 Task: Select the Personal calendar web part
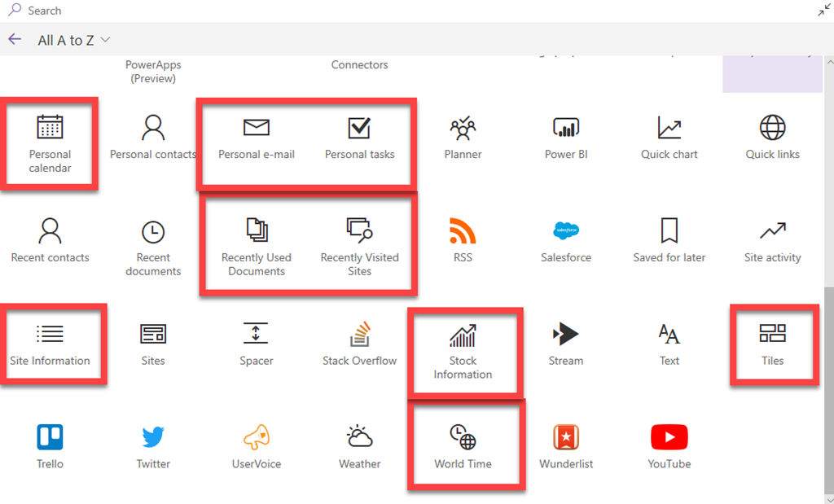click(50, 142)
